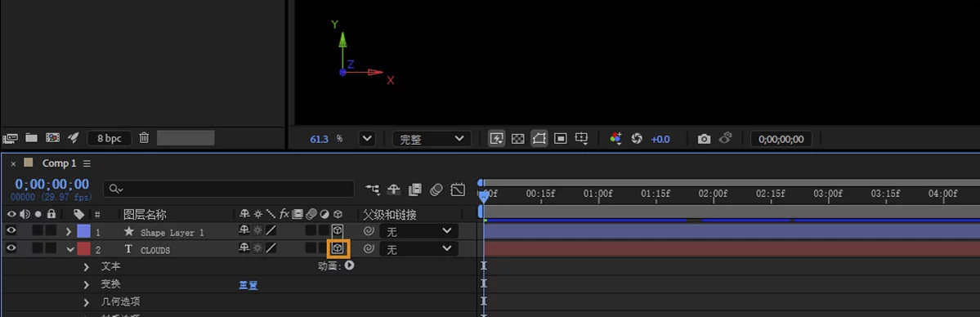Open the RGB channel display icon
The image size is (980, 317).
pyautogui.click(x=615, y=139)
